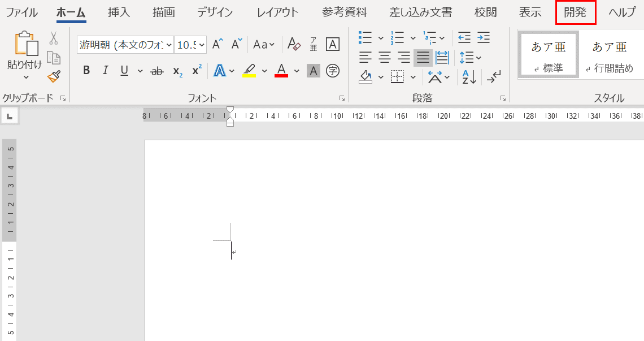Click the tab stop selector at ruler corner

tap(10, 116)
